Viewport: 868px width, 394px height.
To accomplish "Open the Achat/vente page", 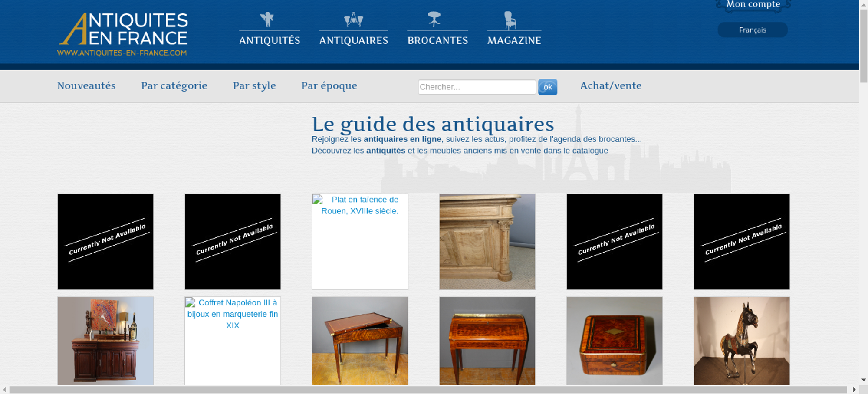I will click(x=611, y=86).
